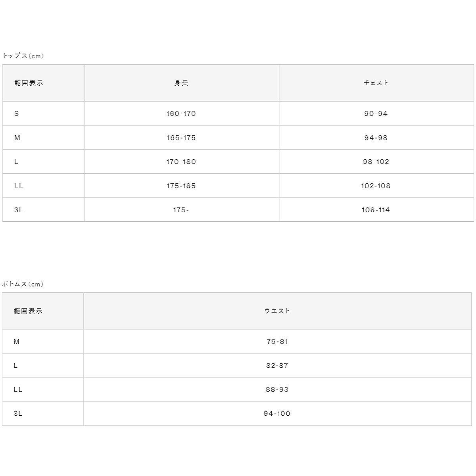Screen dimensions: 476x476
Task: Select the 94-98 chest cell
Action: click(x=376, y=138)
